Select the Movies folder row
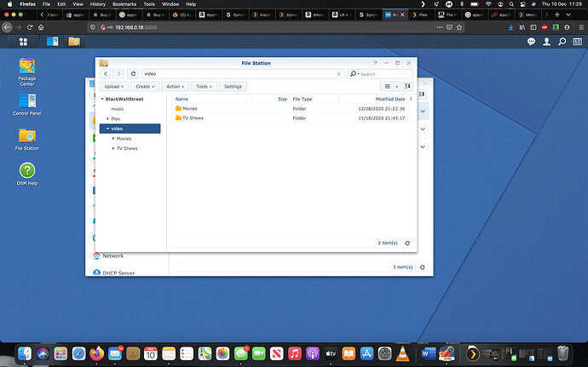588x367 pixels. tap(292, 109)
